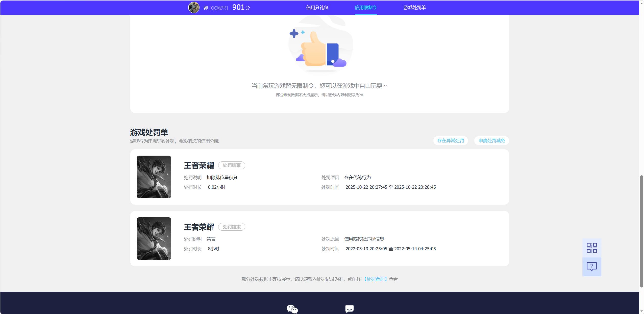Select the 信用限制令 tab
Viewport: 644px width, 314px height.
pos(366,8)
